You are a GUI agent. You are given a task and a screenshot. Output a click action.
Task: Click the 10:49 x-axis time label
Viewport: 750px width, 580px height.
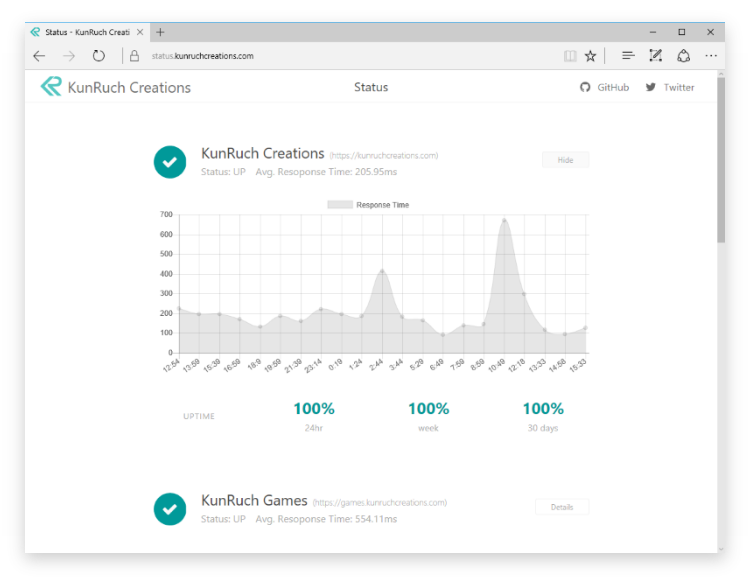click(496, 366)
